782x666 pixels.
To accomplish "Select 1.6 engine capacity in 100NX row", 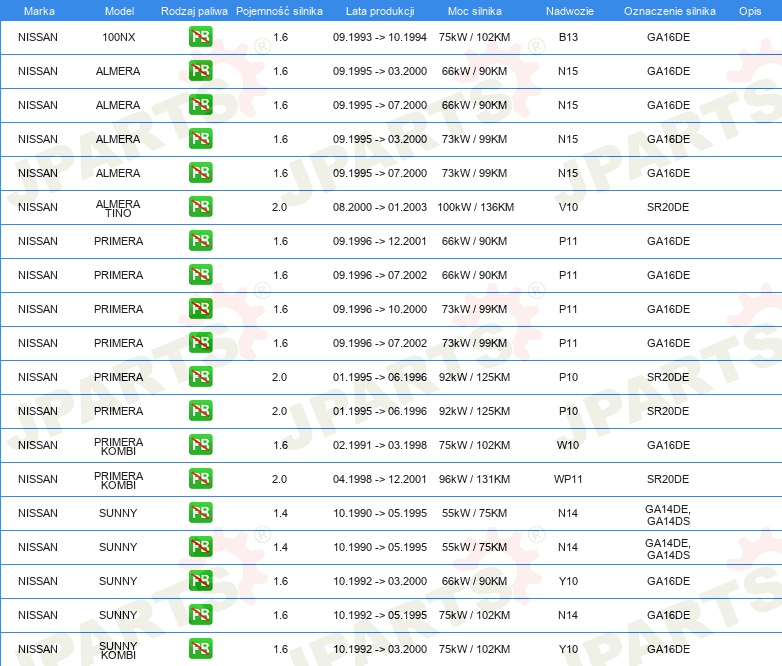I will pos(280,37).
